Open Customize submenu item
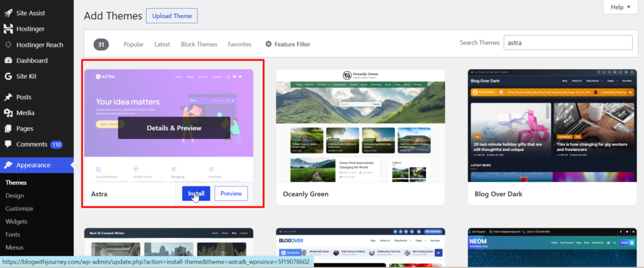This screenshot has width=644, height=268. (x=19, y=208)
